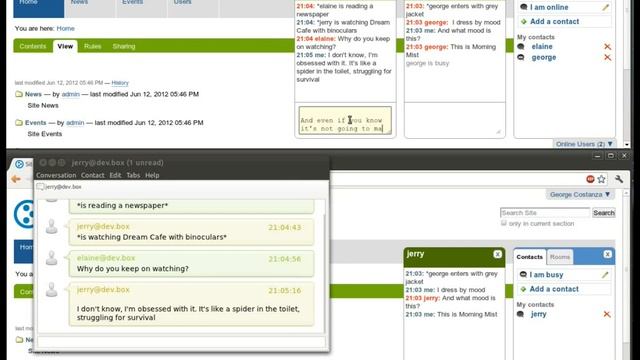This screenshot has height=360, width=640.
Task: Click timestamp 21:05:16 in chat window
Action: 284,291
